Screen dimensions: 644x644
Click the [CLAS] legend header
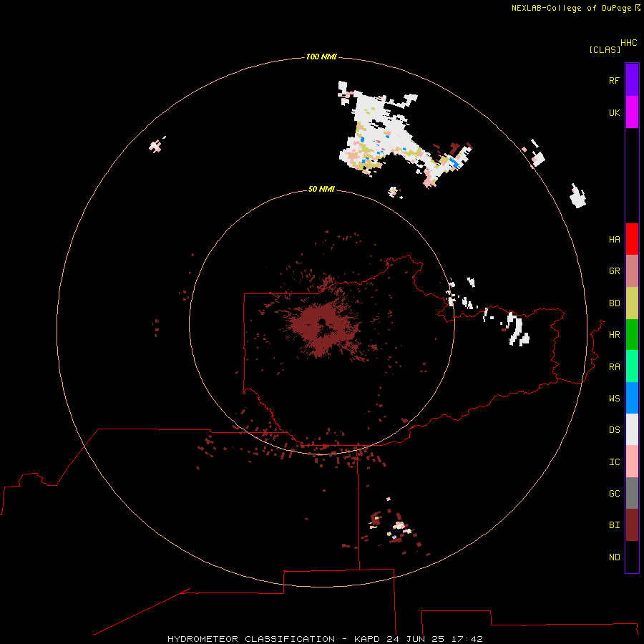pos(605,49)
